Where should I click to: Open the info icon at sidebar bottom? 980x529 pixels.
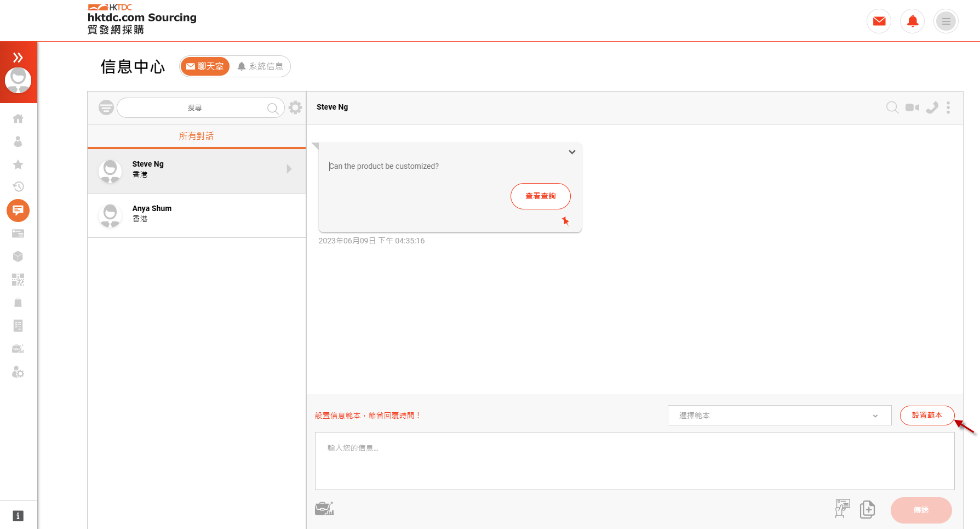(18, 516)
